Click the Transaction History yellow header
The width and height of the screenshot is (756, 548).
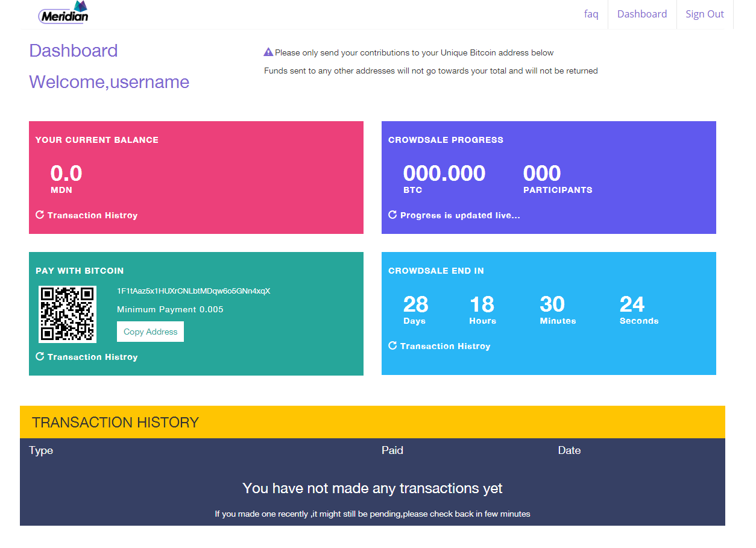click(x=373, y=422)
